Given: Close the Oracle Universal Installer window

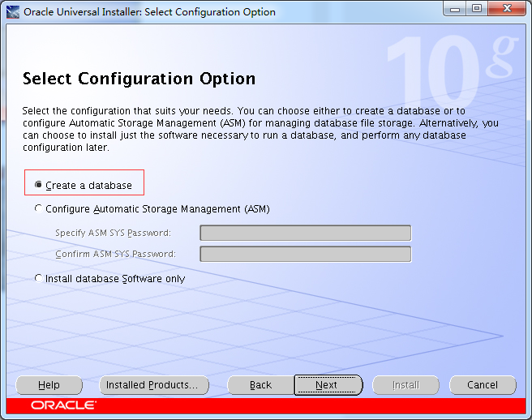Looking at the screenshot, I should click(507, 9).
